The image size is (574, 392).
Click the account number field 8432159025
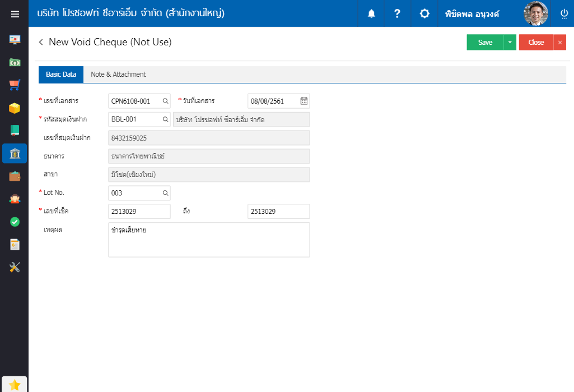[209, 138]
